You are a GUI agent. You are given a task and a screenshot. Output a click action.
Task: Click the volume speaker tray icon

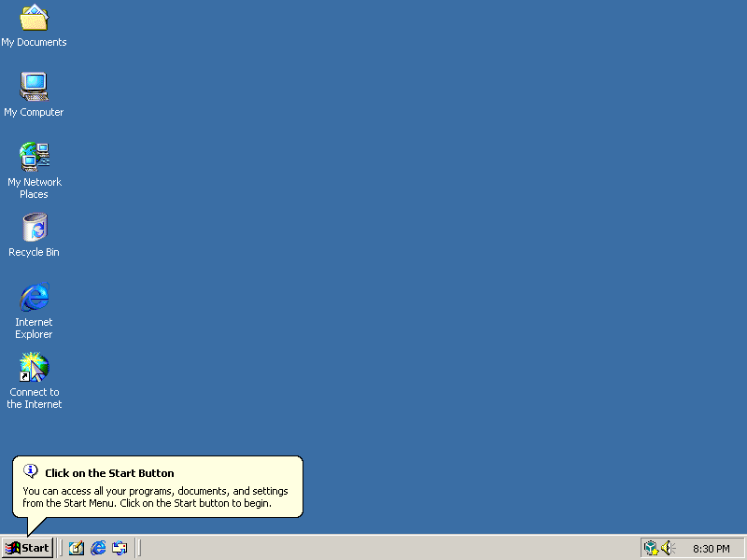click(x=668, y=548)
